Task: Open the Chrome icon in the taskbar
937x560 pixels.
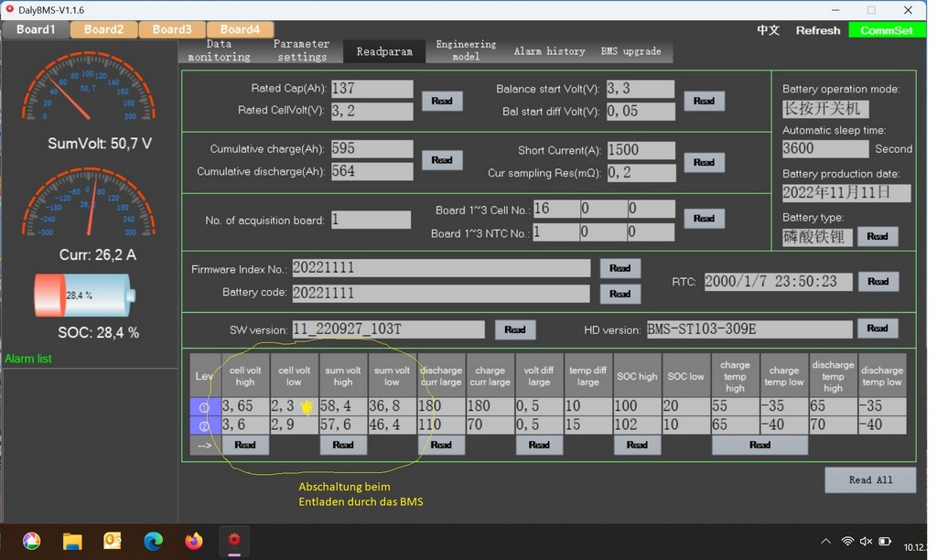Action: 32,542
